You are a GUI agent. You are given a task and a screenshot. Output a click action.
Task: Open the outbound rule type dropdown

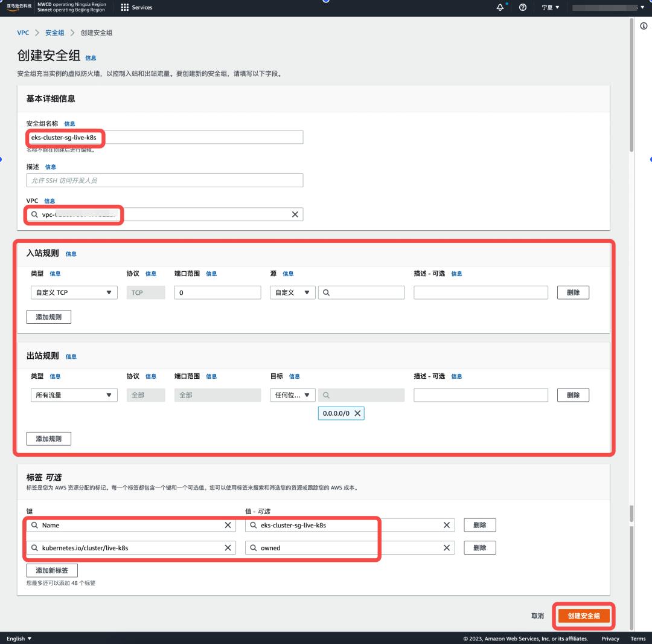(x=74, y=395)
